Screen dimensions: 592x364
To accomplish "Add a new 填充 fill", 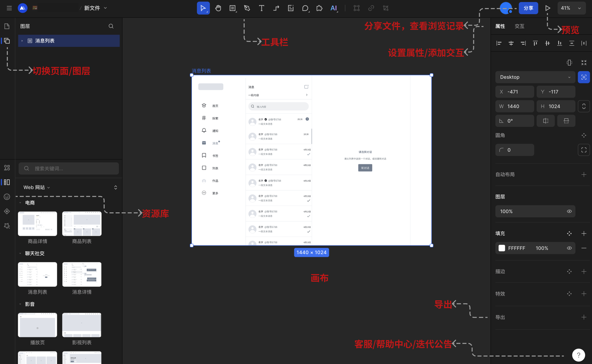I will (584, 234).
